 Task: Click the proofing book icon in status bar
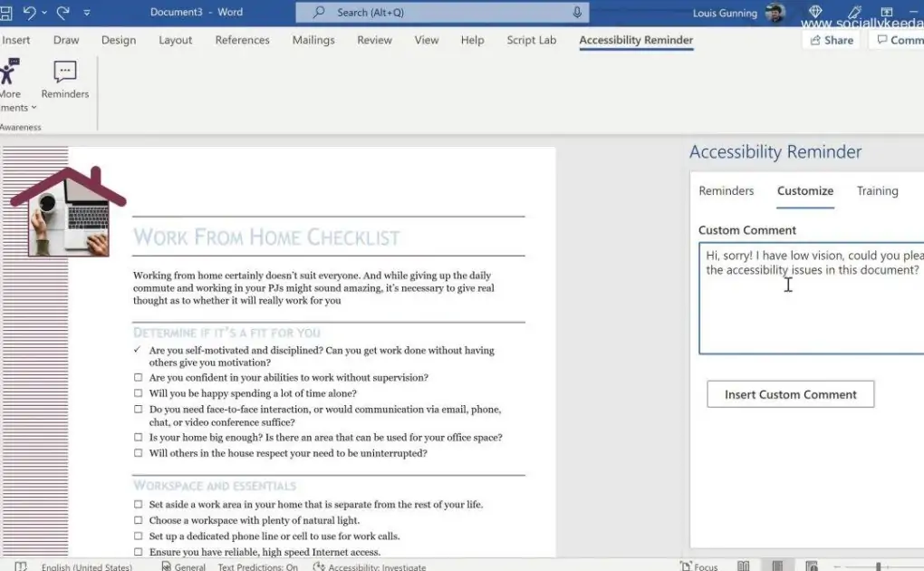pos(21,566)
